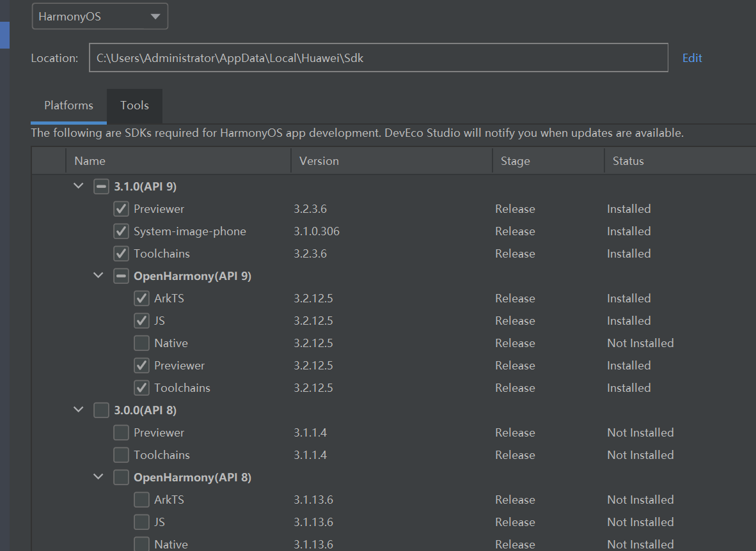Check the Previewer 3.1.1.4 checkbox
This screenshot has height=551, width=756.
click(121, 432)
